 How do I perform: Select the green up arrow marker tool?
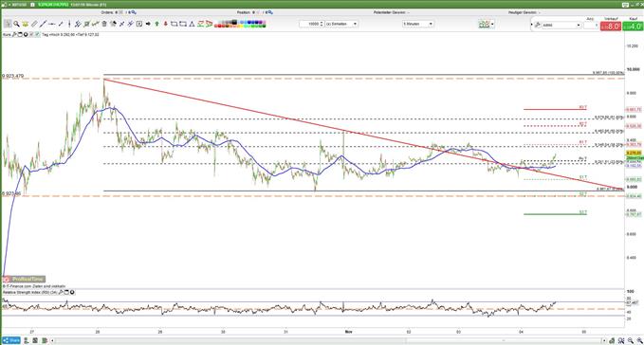156,24
